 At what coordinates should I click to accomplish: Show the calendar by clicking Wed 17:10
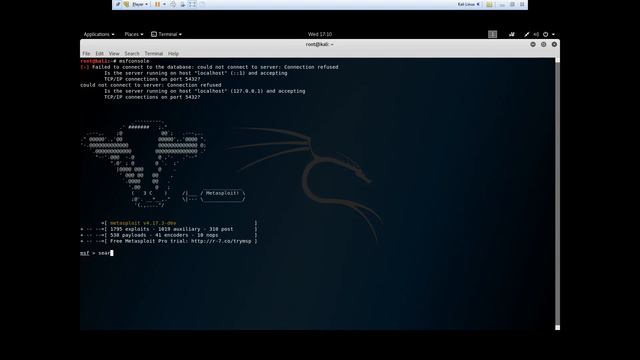pyautogui.click(x=320, y=34)
